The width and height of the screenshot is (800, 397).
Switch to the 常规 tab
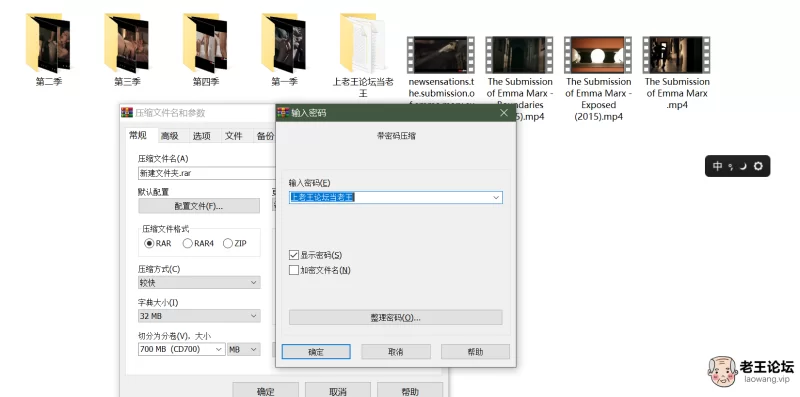pos(138,135)
